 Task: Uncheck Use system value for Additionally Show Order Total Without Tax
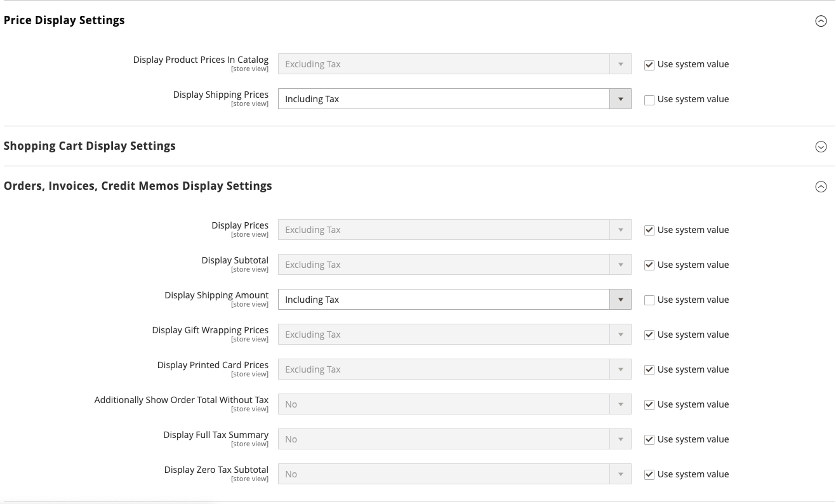point(649,405)
